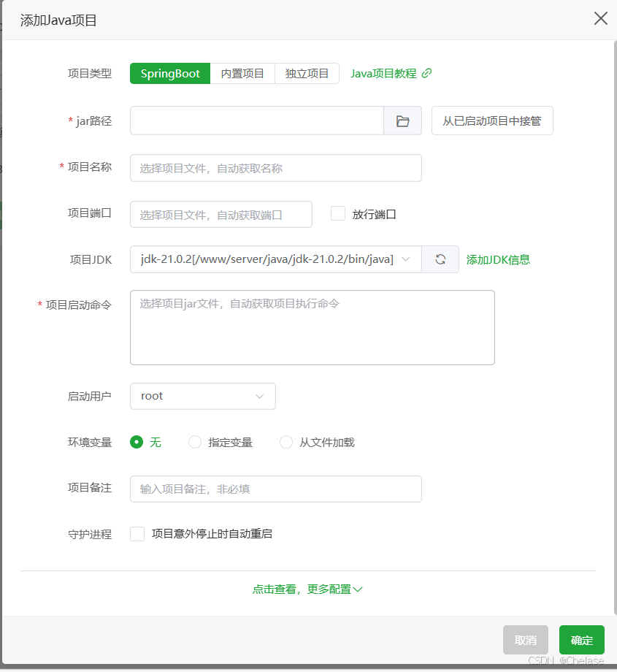Focus the 项目名称 input field
Screen dimensions: 617x672
pyautogui.click(x=276, y=168)
